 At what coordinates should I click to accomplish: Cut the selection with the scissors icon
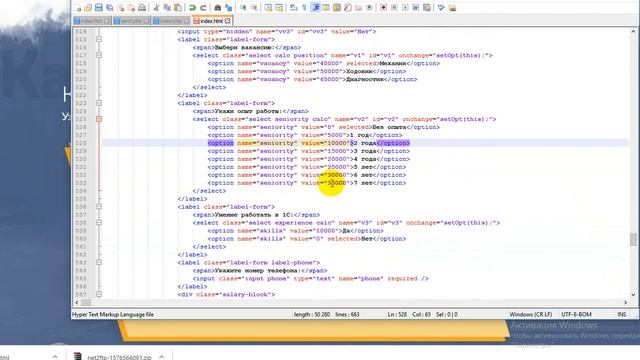click(156, 8)
